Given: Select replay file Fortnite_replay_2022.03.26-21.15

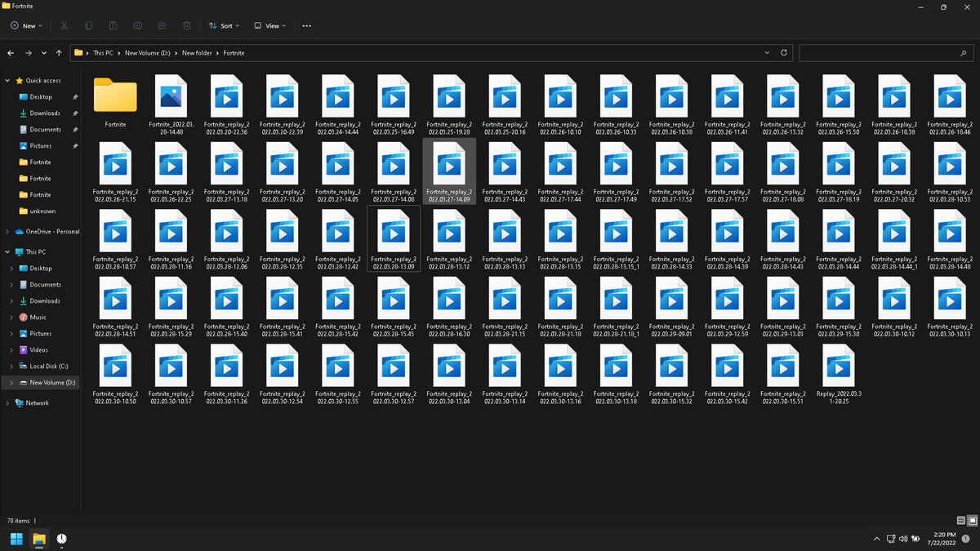Looking at the screenshot, I should point(115,172).
